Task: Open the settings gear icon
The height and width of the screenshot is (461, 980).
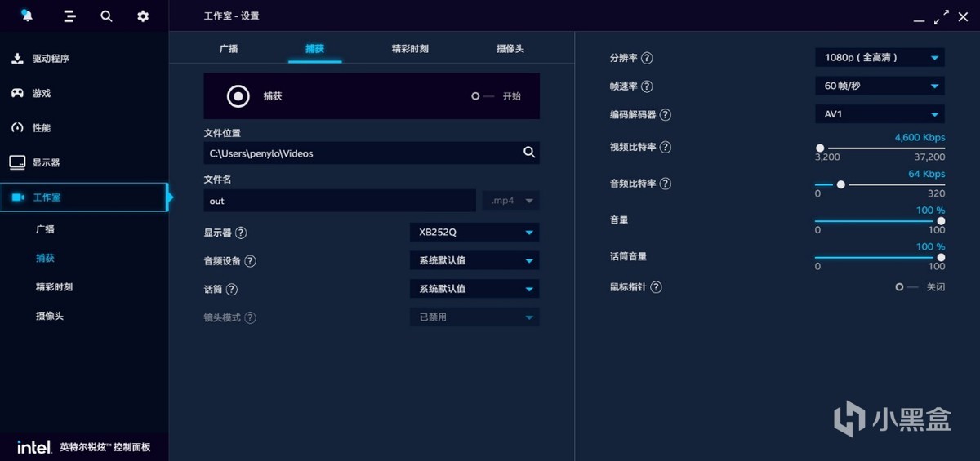Action: click(143, 16)
